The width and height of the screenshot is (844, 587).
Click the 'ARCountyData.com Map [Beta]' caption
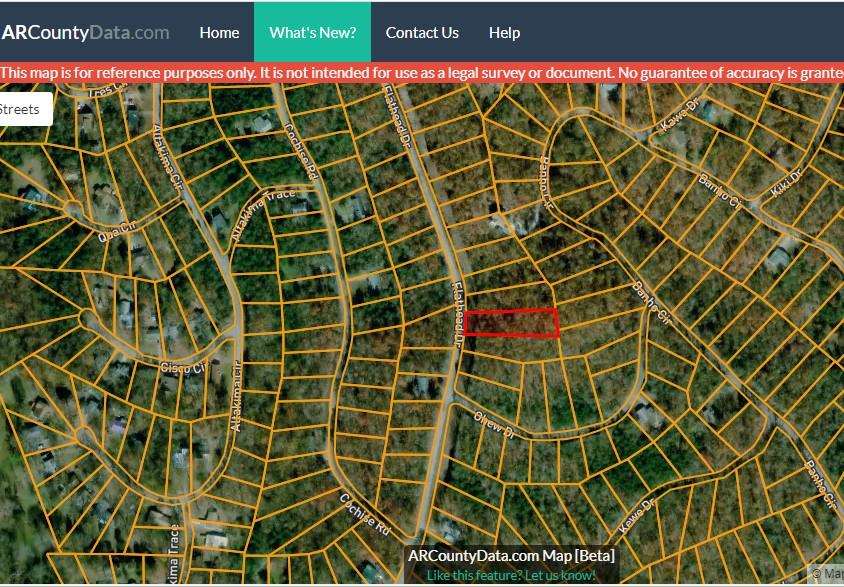pos(511,555)
